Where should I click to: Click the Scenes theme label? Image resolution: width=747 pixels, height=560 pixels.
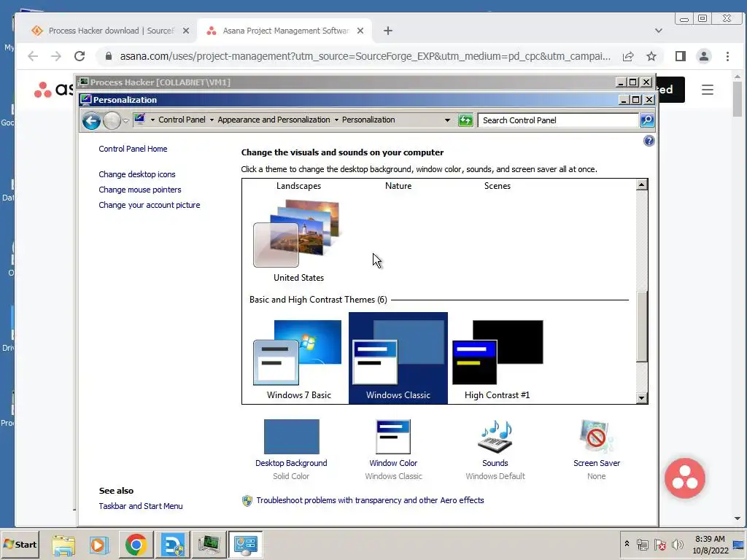[497, 186]
